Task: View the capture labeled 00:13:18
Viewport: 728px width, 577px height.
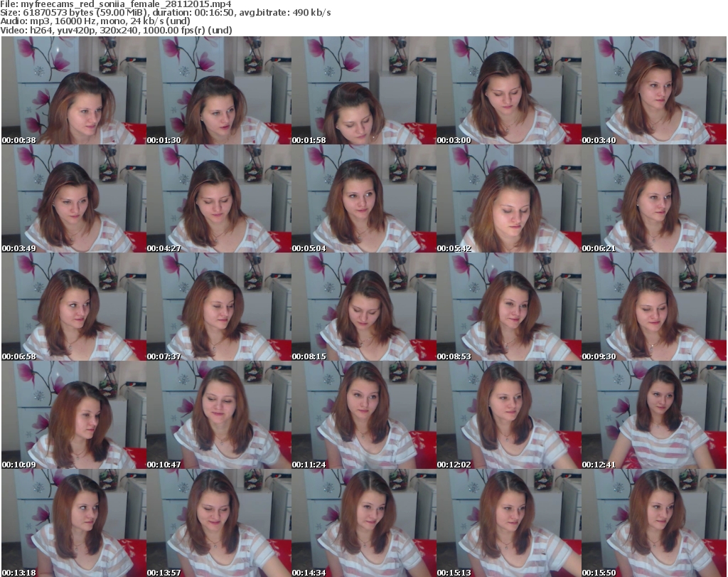Action: point(74,523)
